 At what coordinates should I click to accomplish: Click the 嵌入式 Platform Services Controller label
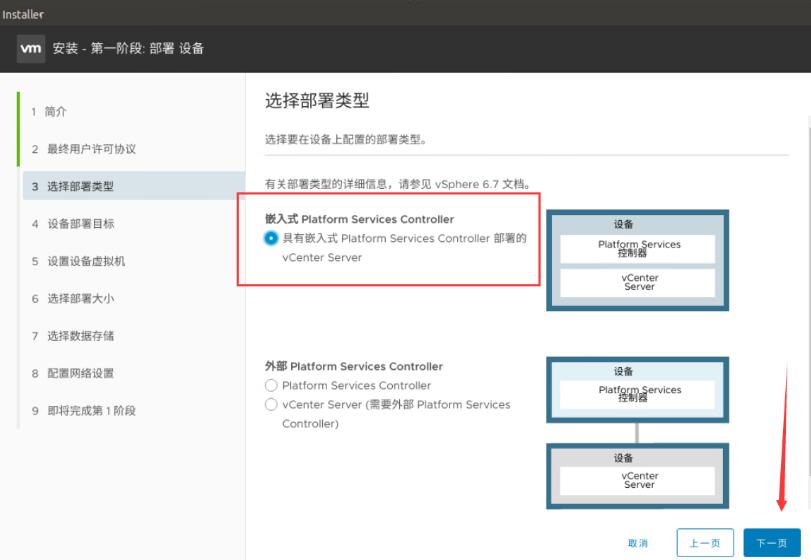click(x=359, y=219)
